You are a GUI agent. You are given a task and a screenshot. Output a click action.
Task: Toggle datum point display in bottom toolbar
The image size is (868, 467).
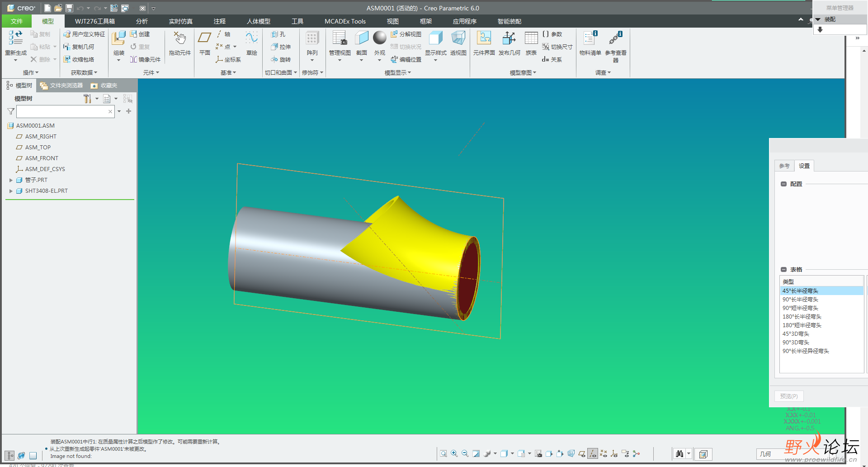(604, 454)
